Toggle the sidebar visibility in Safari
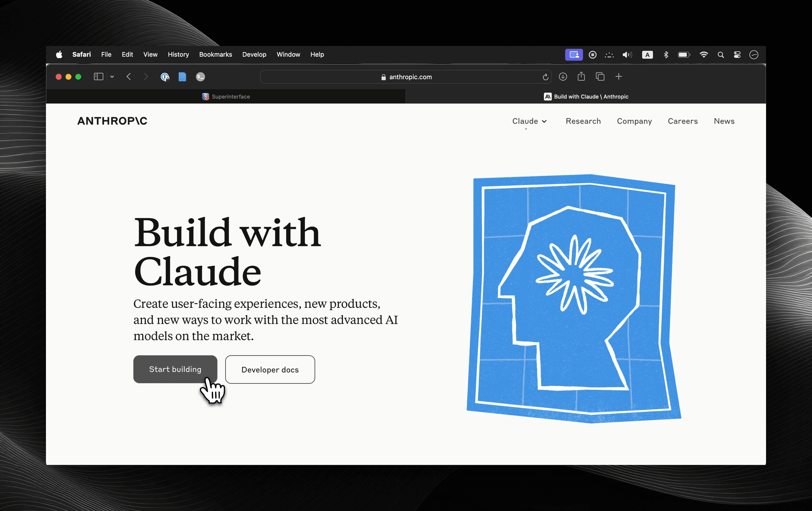812x511 pixels. pyautogui.click(x=98, y=76)
